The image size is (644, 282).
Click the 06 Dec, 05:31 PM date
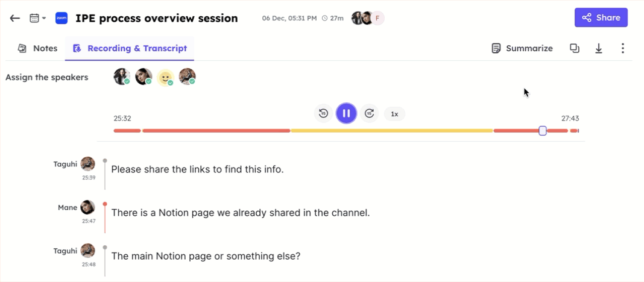tap(289, 18)
